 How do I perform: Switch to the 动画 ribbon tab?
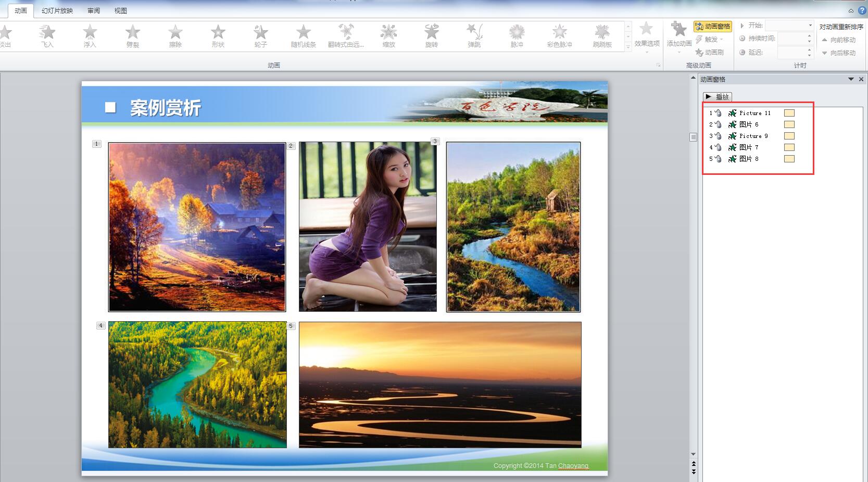click(x=21, y=10)
